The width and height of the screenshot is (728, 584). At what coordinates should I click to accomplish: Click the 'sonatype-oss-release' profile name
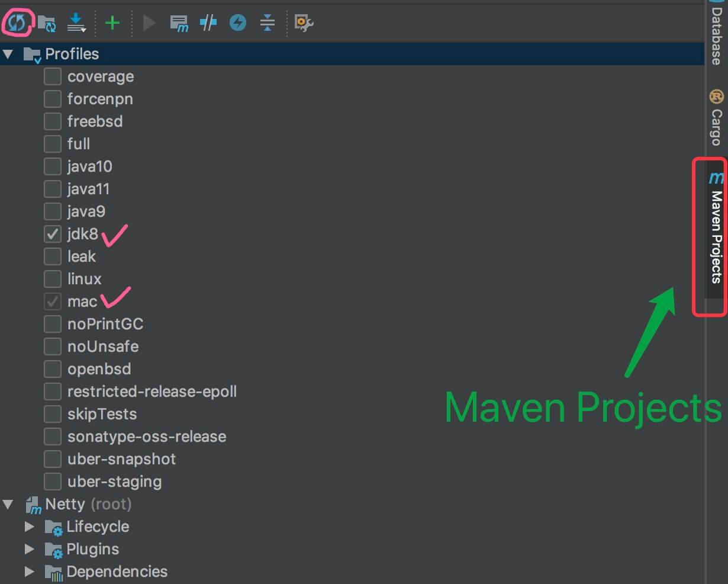pos(147,437)
